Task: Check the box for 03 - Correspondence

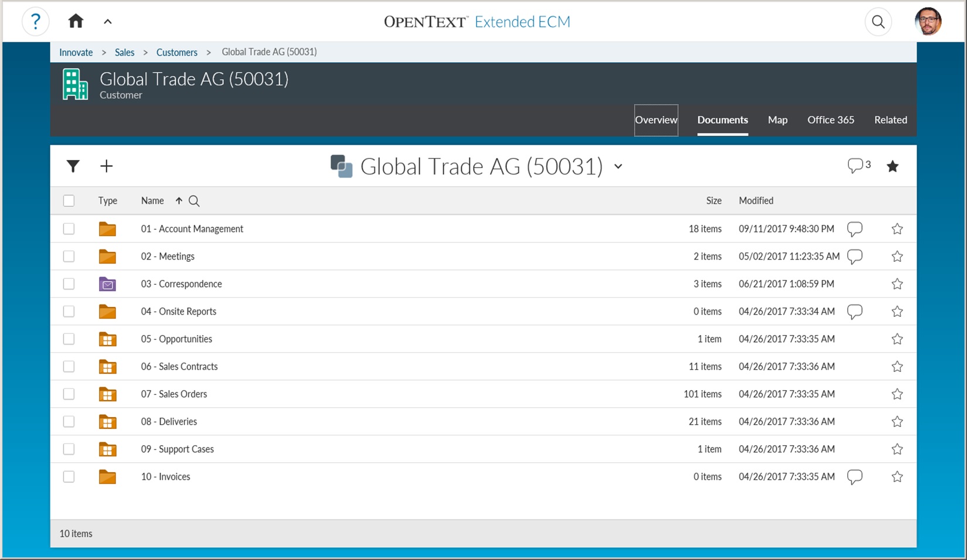Action: click(69, 284)
